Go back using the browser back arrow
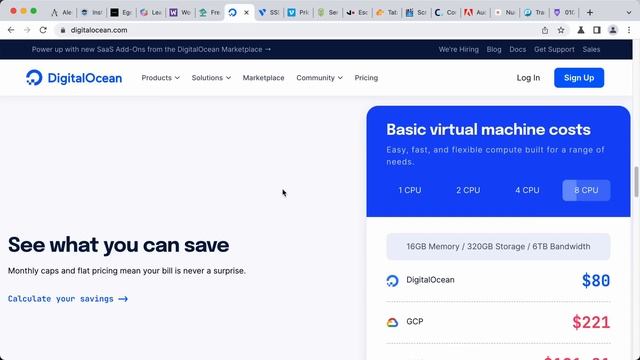Screen dimensions: 640x360 [11, 30]
